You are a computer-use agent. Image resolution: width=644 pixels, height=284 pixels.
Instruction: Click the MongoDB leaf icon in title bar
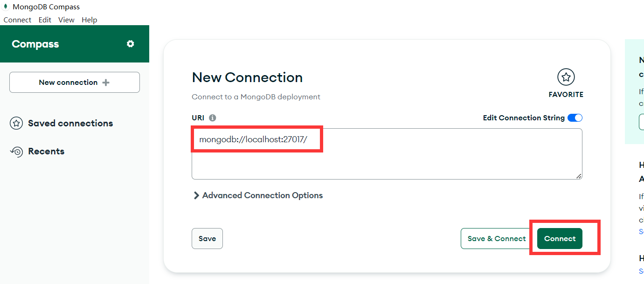6,7
